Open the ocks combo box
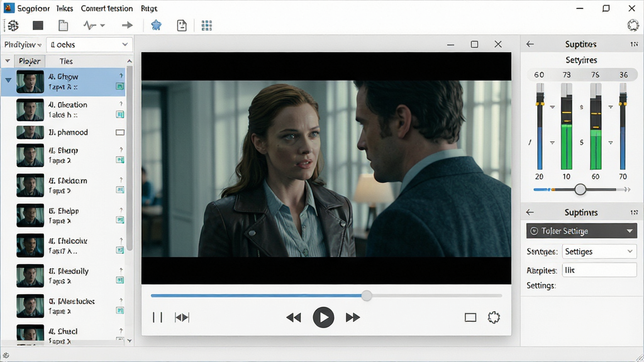Image resolution: width=644 pixels, height=362 pixels. pos(89,45)
